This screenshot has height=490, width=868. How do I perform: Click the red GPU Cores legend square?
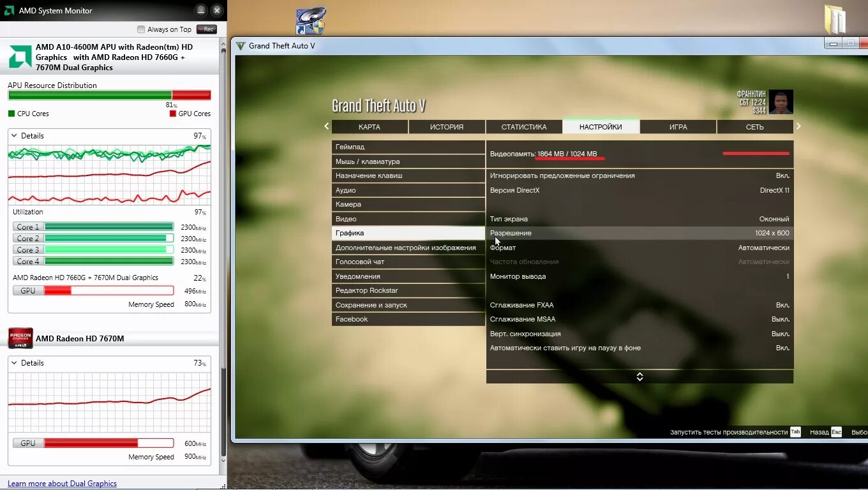172,114
